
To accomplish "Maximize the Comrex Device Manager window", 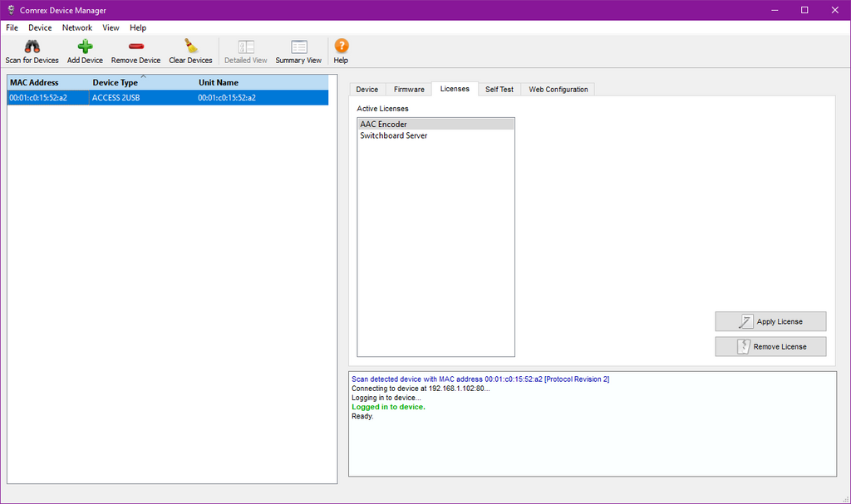I will 804,10.
